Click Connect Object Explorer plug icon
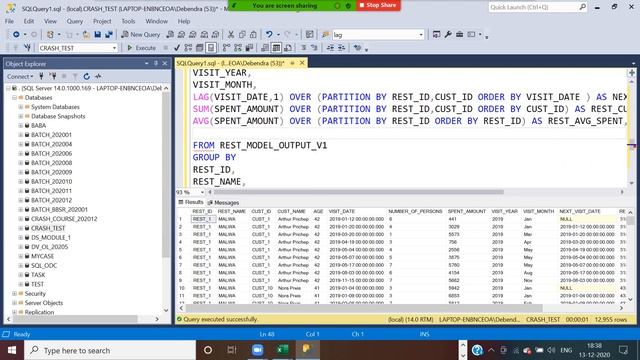Image resolution: width=640 pixels, height=360 pixels. pos(41,76)
